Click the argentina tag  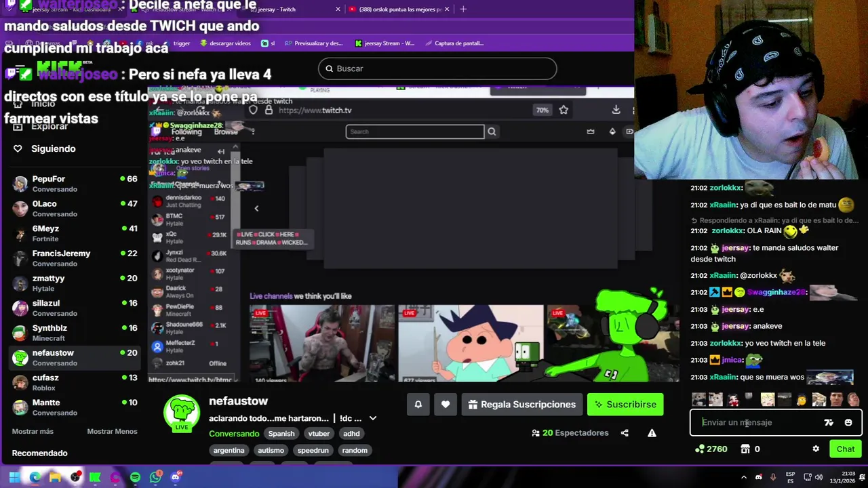(x=229, y=450)
